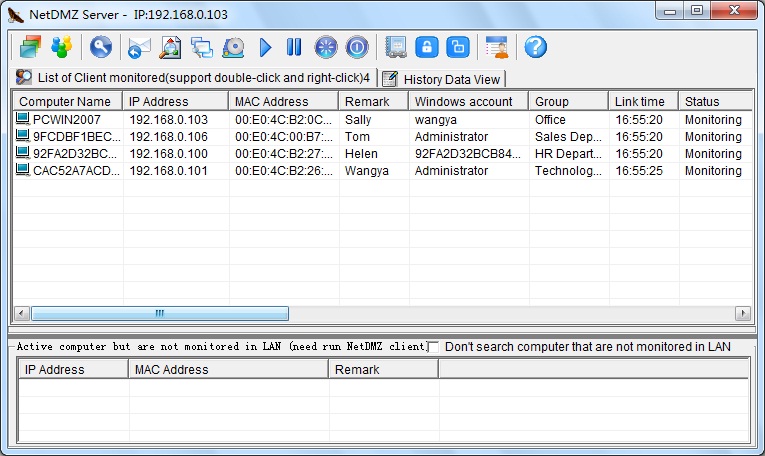
Task: Open help via the question mark icon
Action: (x=536, y=47)
